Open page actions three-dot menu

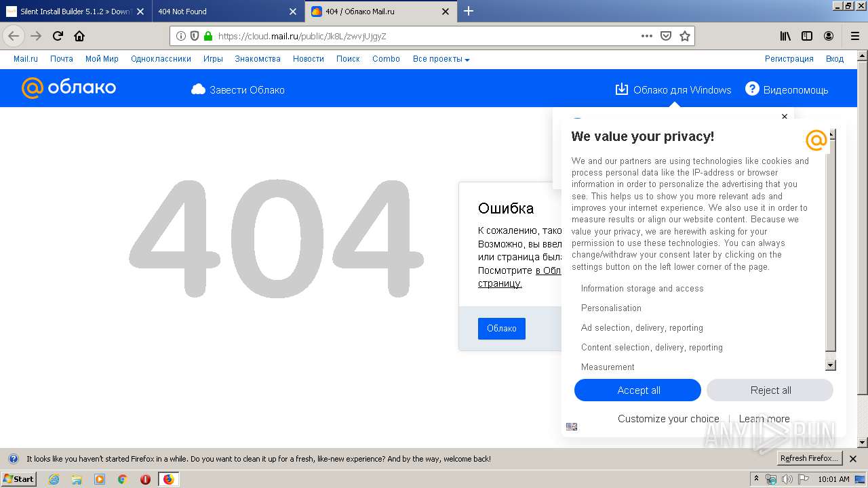(647, 36)
